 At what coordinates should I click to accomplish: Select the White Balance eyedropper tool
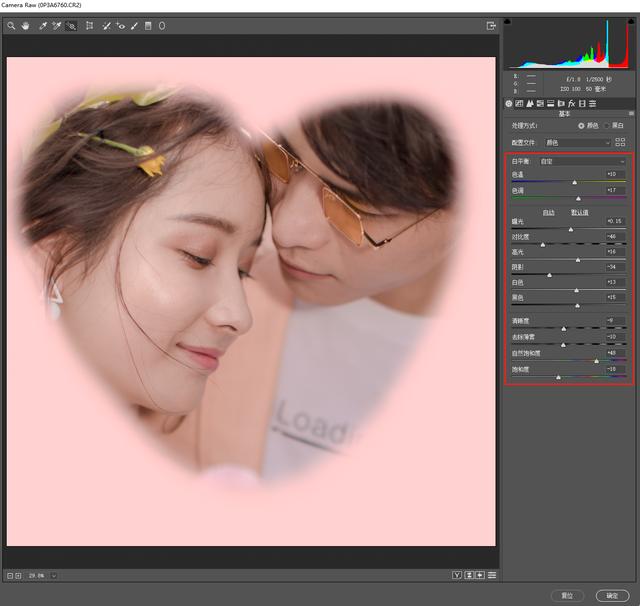[x=42, y=26]
